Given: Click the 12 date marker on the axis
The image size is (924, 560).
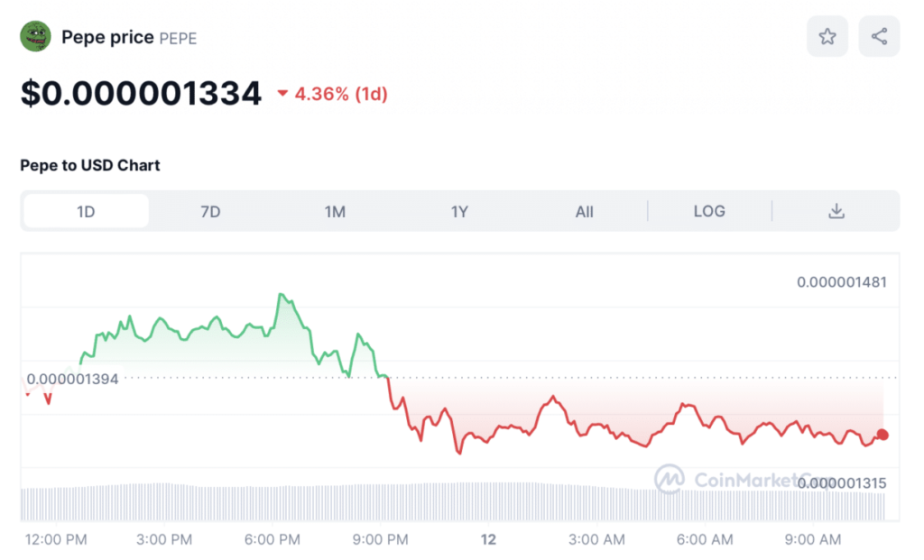Looking at the screenshot, I should coord(488,539).
